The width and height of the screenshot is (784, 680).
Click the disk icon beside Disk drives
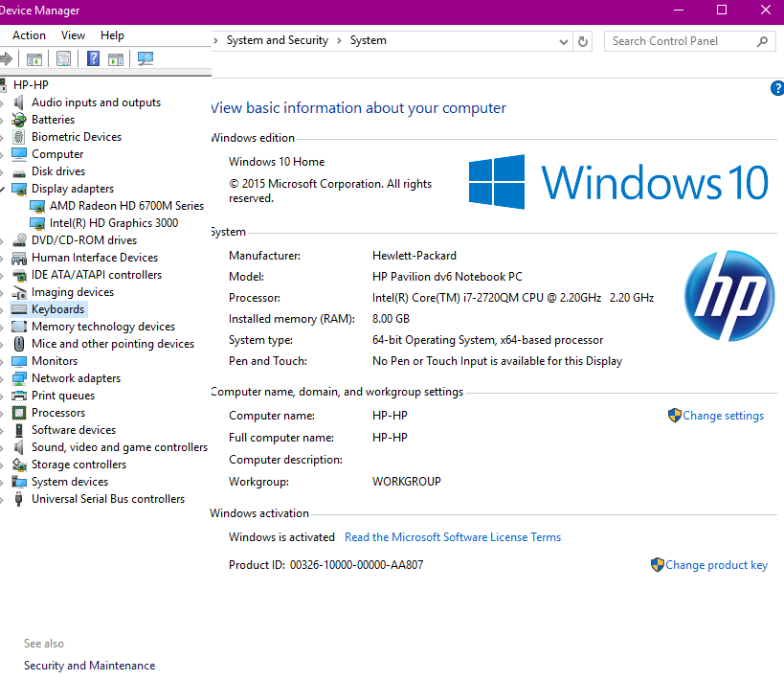[19, 173]
